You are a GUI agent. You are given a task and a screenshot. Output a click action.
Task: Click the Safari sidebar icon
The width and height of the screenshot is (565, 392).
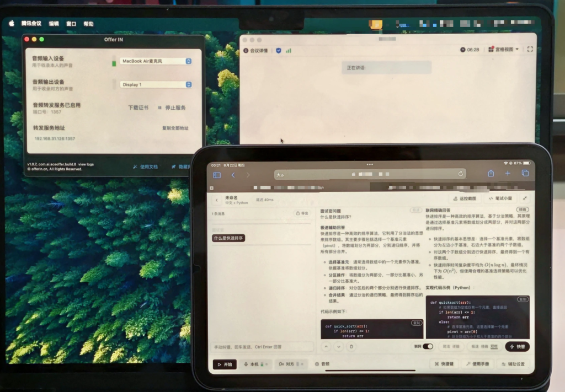tap(217, 175)
